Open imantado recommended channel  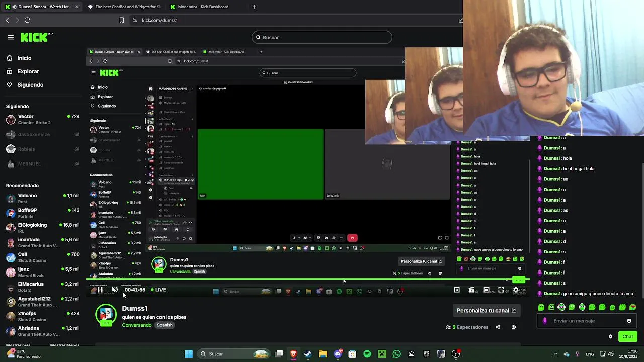[43, 243]
